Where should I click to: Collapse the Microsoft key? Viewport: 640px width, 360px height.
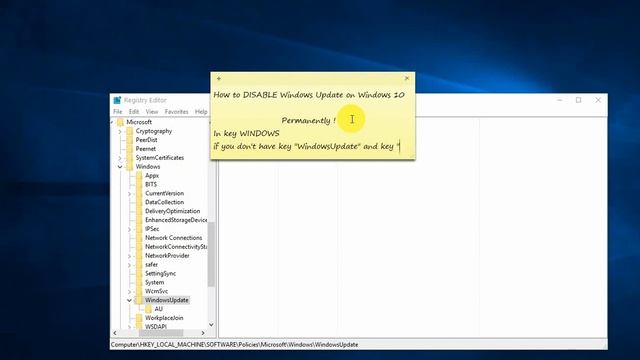pos(112,122)
